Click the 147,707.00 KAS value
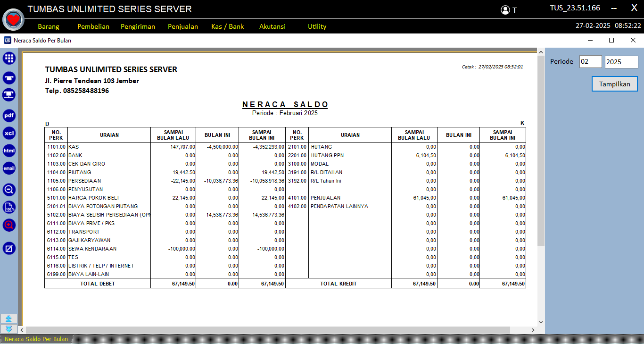Image resolution: width=644 pixels, height=344 pixels. coord(183,147)
